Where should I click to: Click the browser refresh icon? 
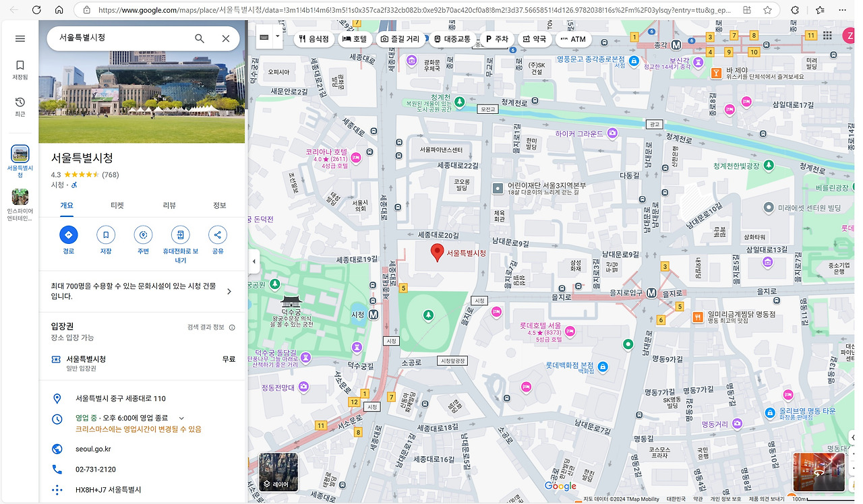[x=36, y=10]
